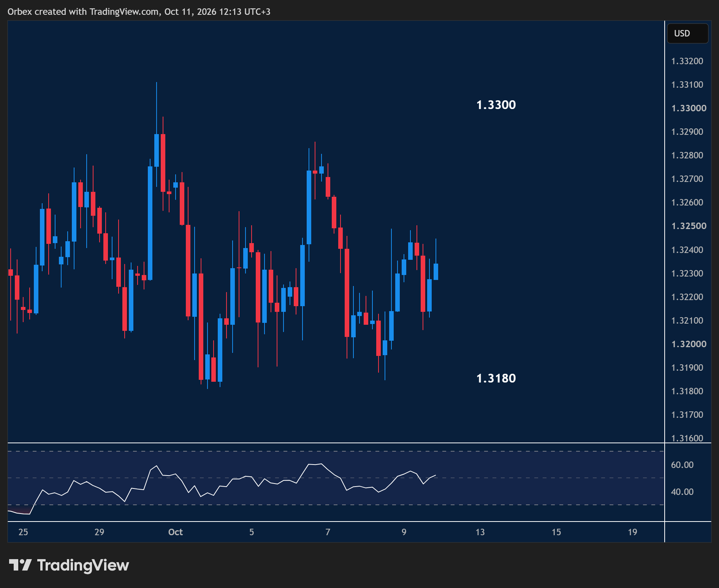719x588 pixels.
Task: Click the 1.32800 price axis label
Action: (x=687, y=155)
